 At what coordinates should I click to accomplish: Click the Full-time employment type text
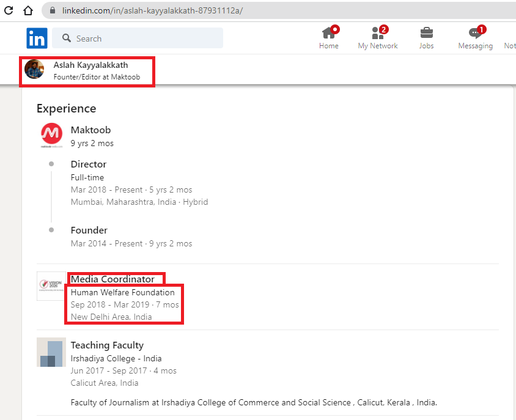click(87, 178)
